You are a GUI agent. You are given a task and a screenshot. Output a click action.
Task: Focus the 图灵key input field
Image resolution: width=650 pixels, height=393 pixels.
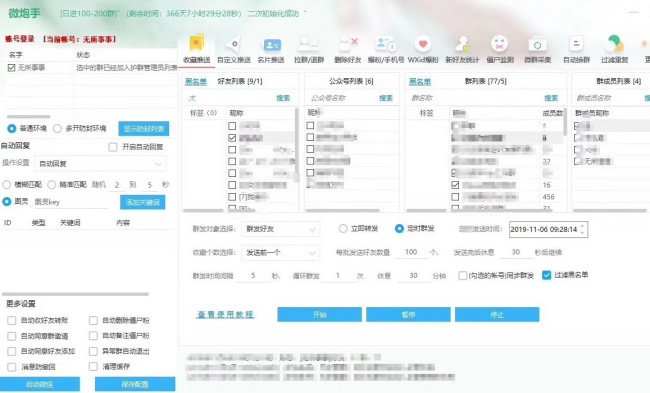[70, 202]
